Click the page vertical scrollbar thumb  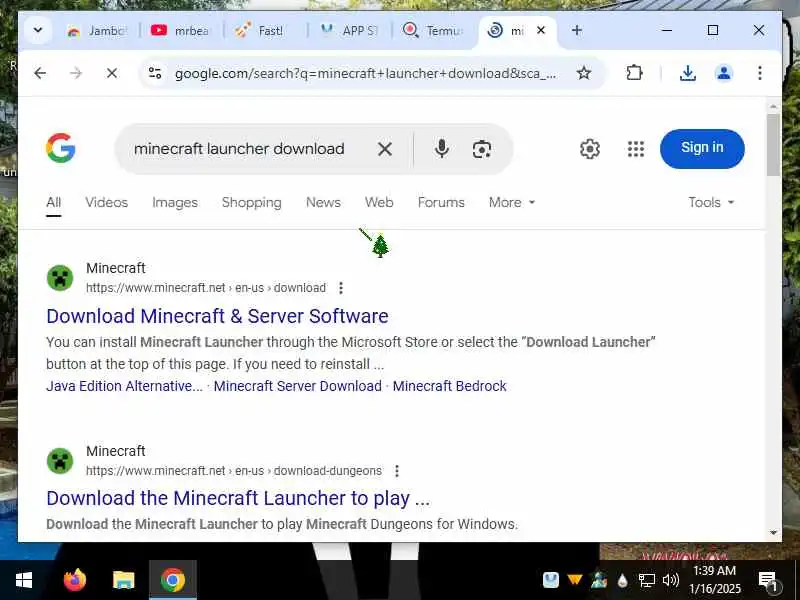[773, 145]
